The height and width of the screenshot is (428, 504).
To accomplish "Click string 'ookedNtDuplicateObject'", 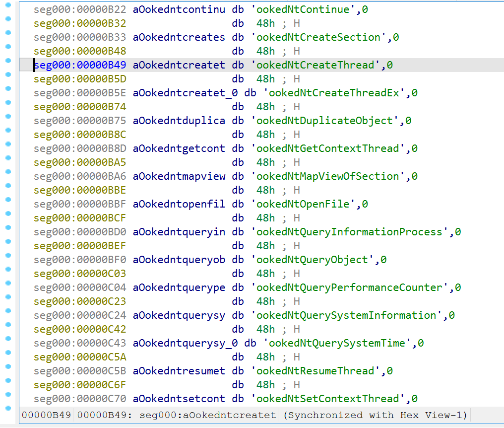I will (x=325, y=121).
